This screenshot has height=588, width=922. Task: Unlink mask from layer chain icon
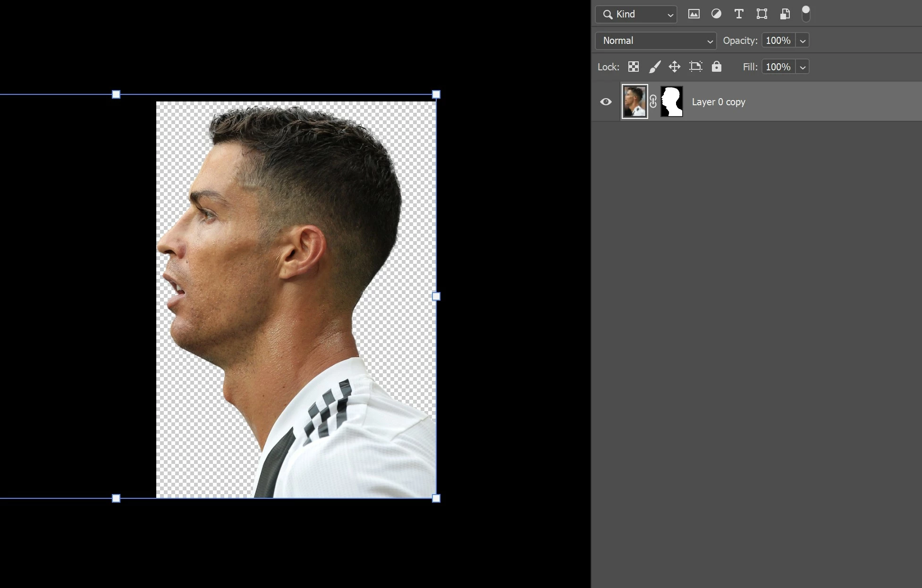click(x=653, y=102)
